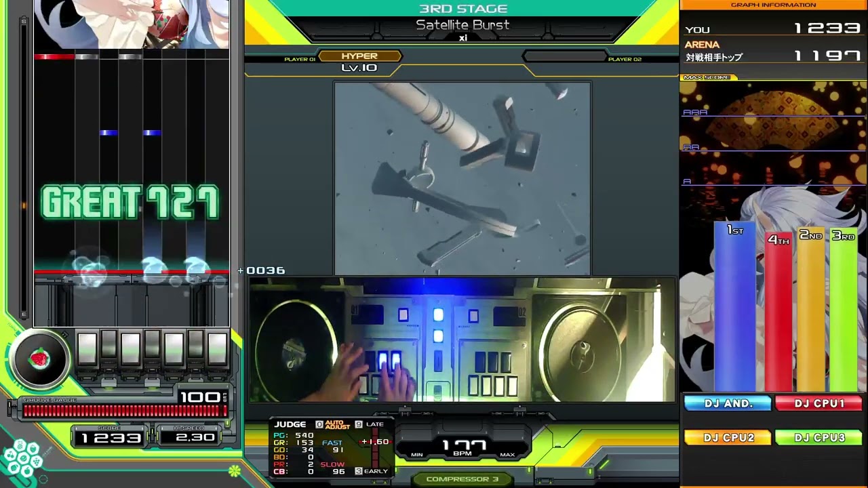Click the groove gauge red bar
Screen dimensions: 868x488
coord(125,411)
